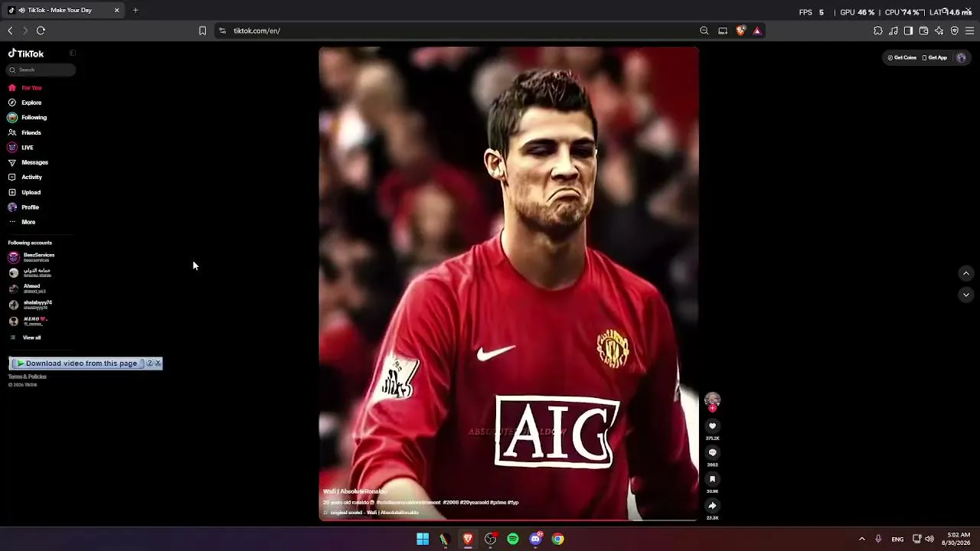Open Spotify from the taskbar
The height and width of the screenshot is (551, 980).
pyautogui.click(x=513, y=539)
